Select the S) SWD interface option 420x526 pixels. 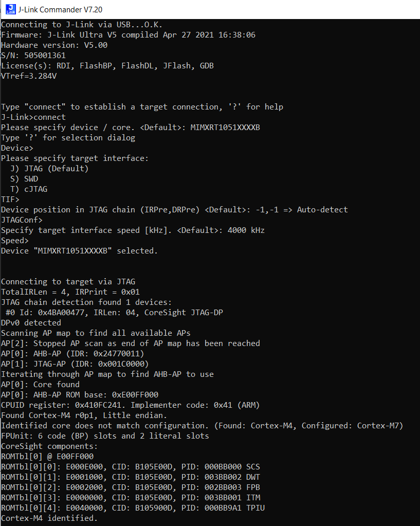25,178
